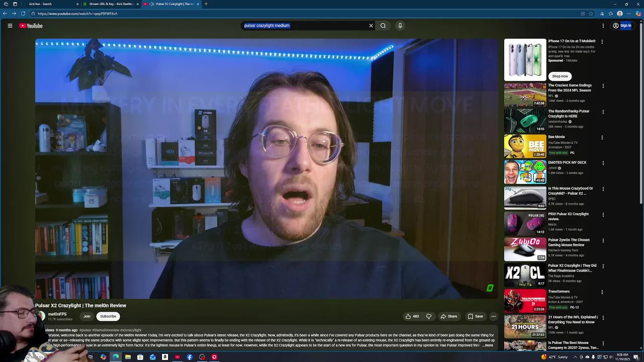Go back with the browser back arrow

(x=5, y=14)
